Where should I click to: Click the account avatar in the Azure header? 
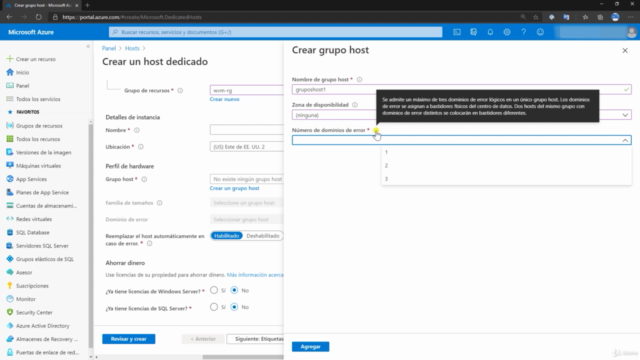click(x=631, y=32)
